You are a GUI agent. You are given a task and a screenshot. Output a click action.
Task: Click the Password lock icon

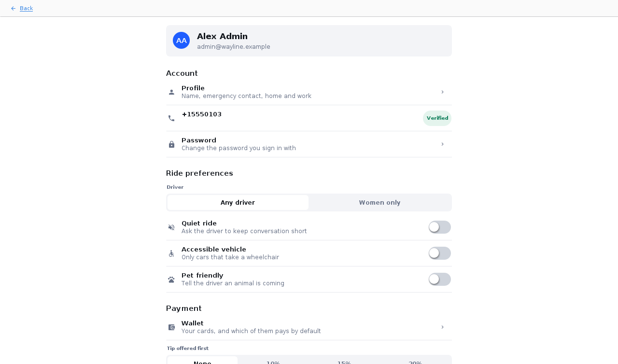(171, 144)
